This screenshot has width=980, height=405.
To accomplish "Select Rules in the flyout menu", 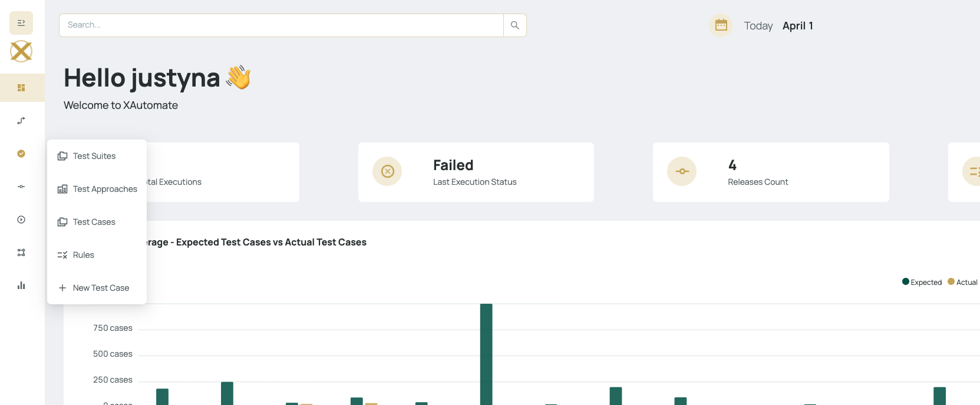I will click(x=83, y=255).
